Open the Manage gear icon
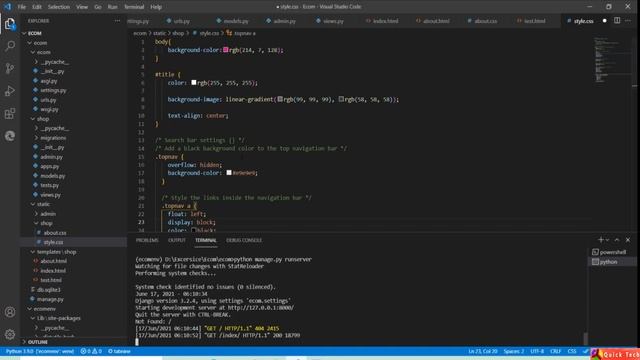This screenshot has height=360, width=640. 10,334
